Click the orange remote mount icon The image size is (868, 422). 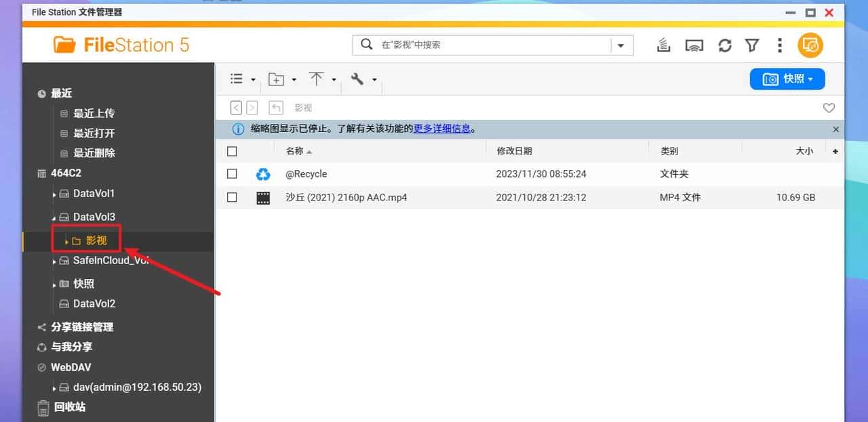tap(810, 45)
